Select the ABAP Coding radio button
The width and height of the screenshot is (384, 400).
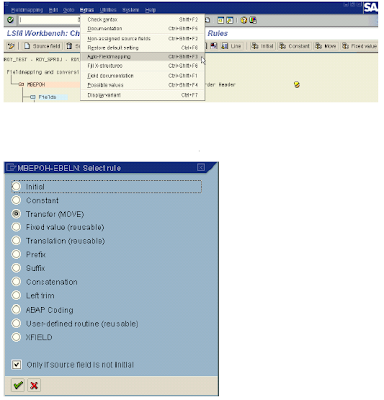tap(16, 310)
